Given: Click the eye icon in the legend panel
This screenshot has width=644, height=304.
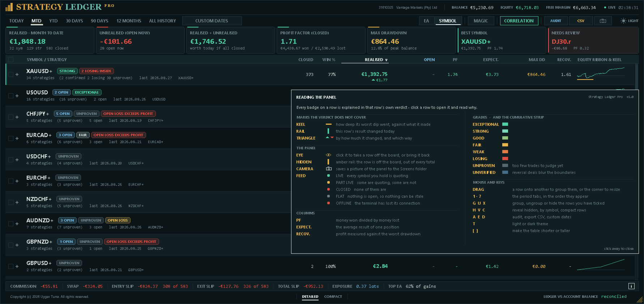Looking at the screenshot, I should tap(328, 155).
